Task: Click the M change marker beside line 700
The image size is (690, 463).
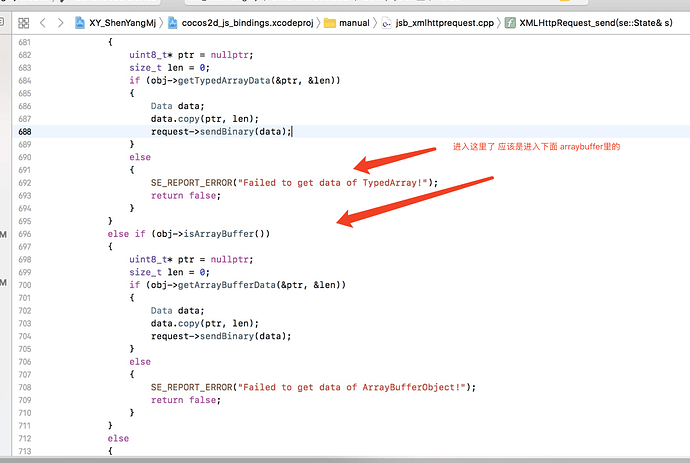Action: [x=4, y=282]
